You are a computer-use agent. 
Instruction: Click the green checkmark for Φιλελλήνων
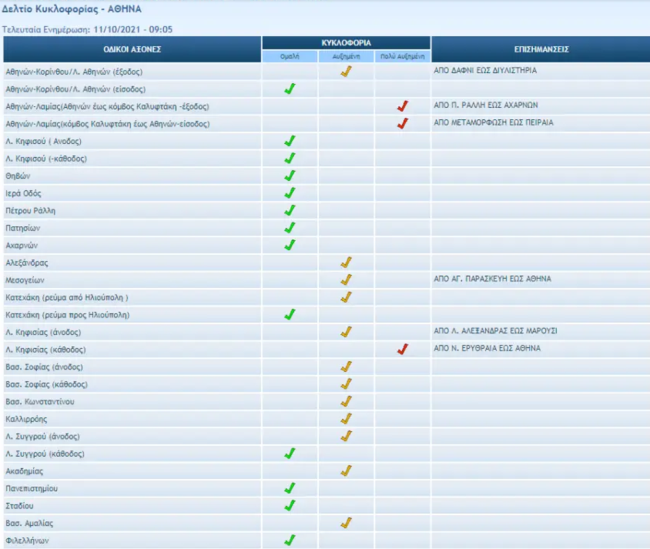(289, 540)
